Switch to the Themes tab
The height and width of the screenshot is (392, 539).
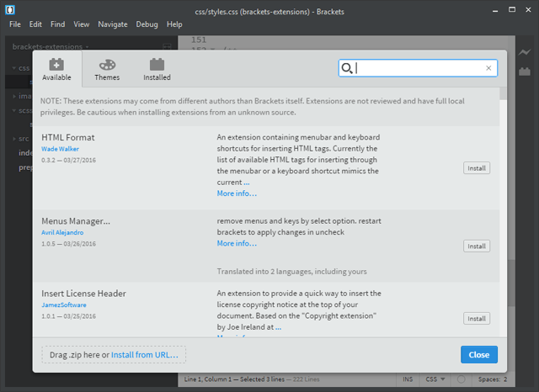(x=107, y=69)
